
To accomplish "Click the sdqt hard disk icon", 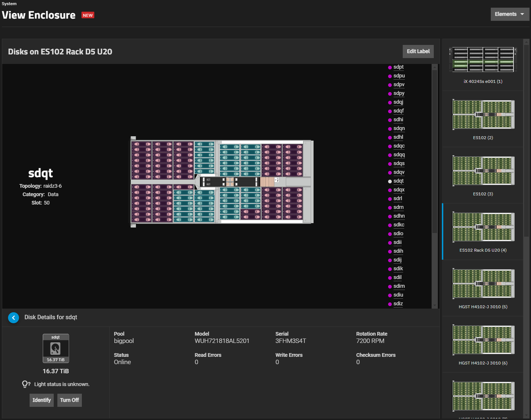I will [x=56, y=349].
